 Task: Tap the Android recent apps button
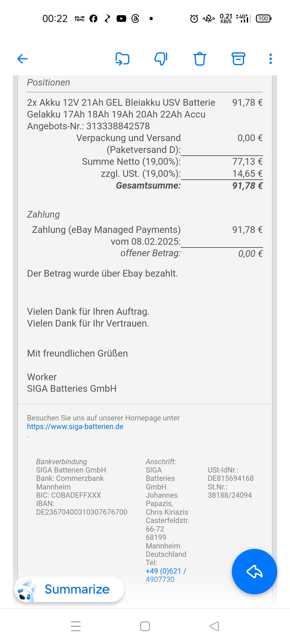coord(76,626)
